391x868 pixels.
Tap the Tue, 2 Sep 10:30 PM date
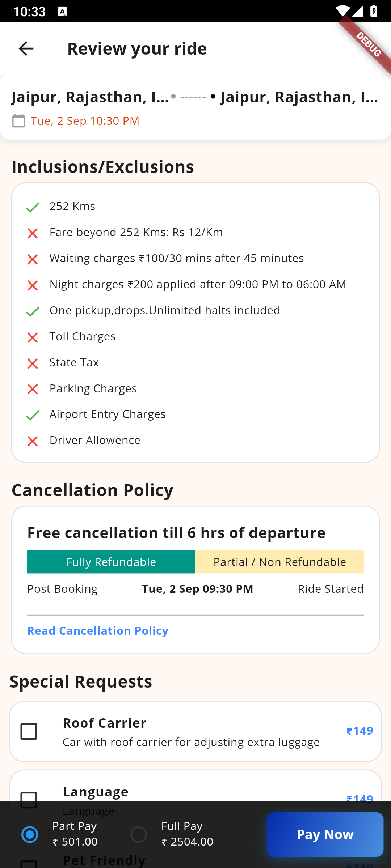85,121
